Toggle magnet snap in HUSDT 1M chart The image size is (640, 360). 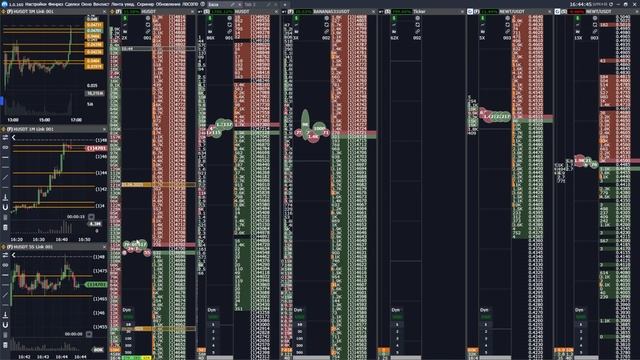5,207
